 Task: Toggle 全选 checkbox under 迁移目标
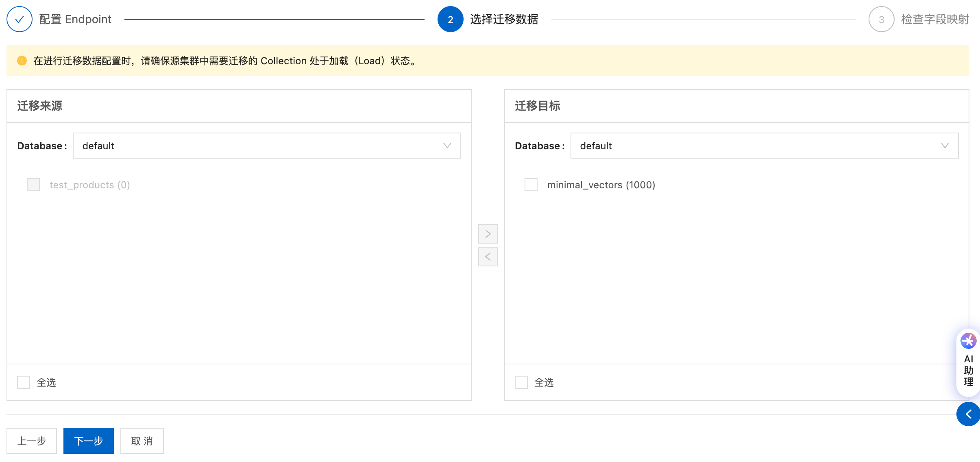click(x=521, y=382)
